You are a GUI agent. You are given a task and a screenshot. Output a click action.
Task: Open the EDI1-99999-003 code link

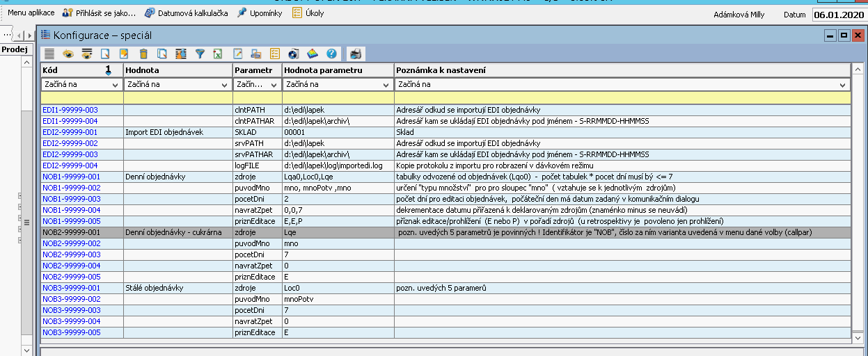tap(70, 110)
